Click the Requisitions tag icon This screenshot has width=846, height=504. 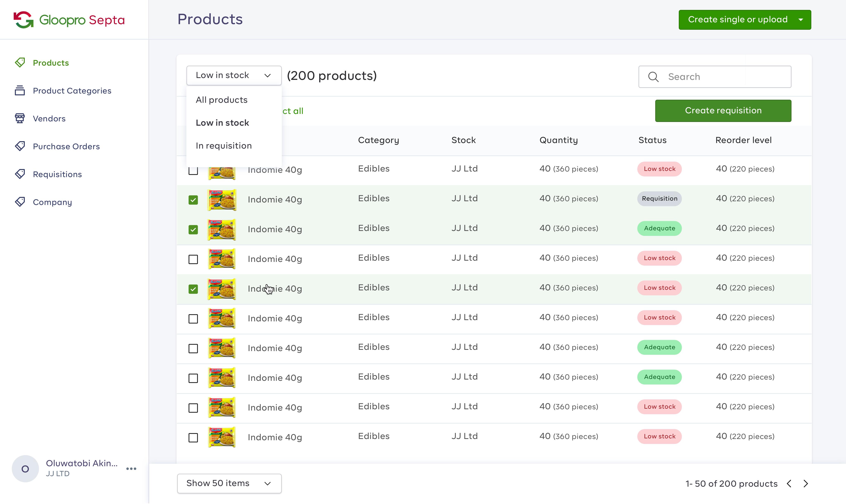pyautogui.click(x=20, y=174)
